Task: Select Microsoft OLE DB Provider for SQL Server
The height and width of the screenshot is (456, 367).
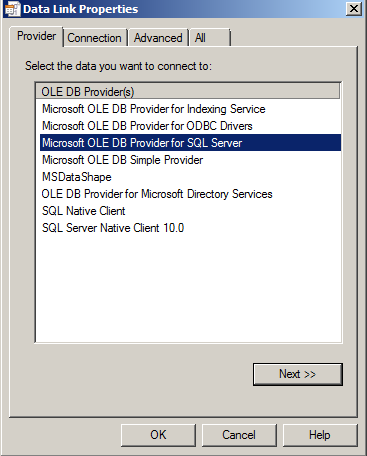Action: 190,143
